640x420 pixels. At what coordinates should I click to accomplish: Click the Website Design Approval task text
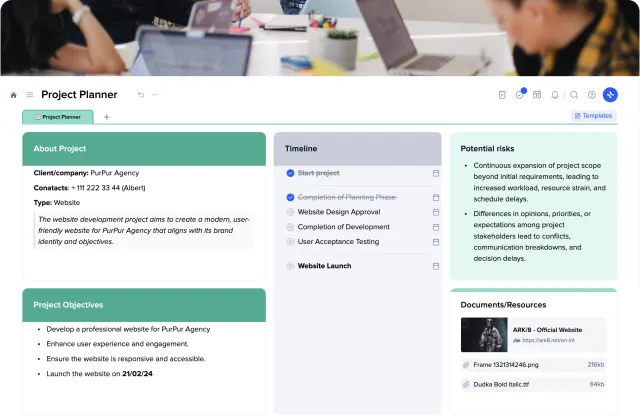click(339, 212)
